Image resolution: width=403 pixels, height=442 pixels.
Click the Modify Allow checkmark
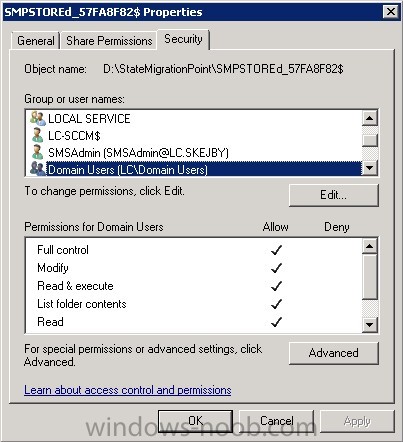pos(276,268)
